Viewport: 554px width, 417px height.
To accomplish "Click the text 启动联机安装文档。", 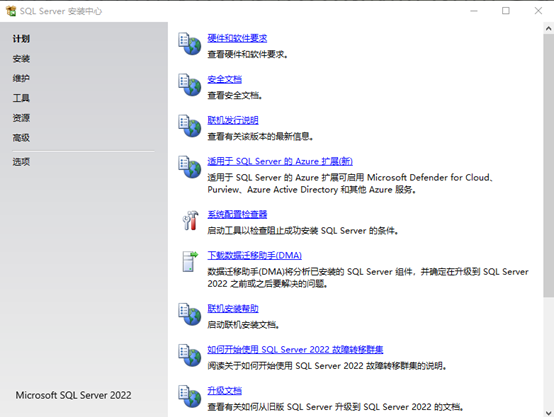I will pyautogui.click(x=243, y=325).
